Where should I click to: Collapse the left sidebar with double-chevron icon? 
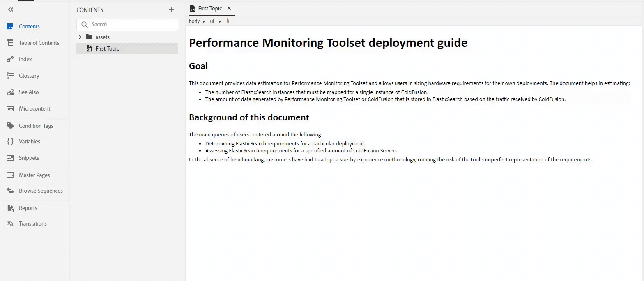(x=11, y=9)
